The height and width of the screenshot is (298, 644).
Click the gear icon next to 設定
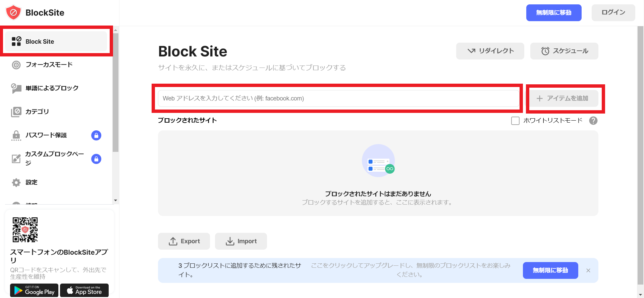[16, 182]
